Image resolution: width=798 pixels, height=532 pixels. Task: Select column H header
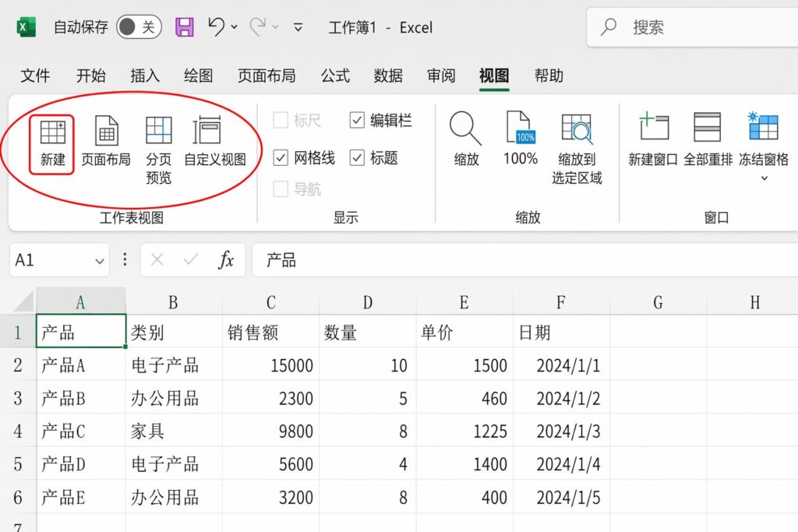(754, 303)
